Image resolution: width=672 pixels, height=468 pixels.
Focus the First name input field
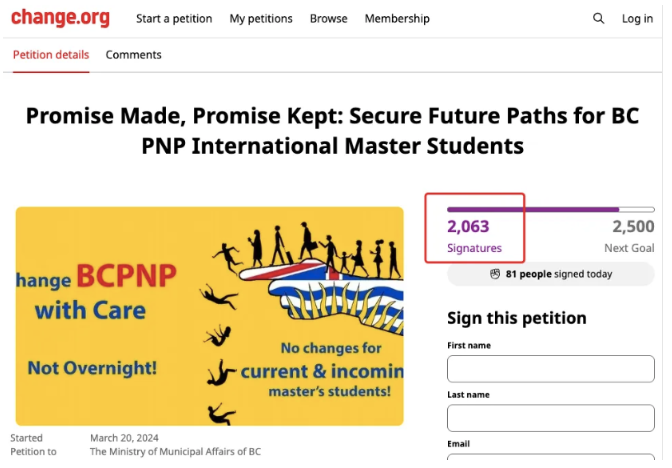[x=551, y=369]
